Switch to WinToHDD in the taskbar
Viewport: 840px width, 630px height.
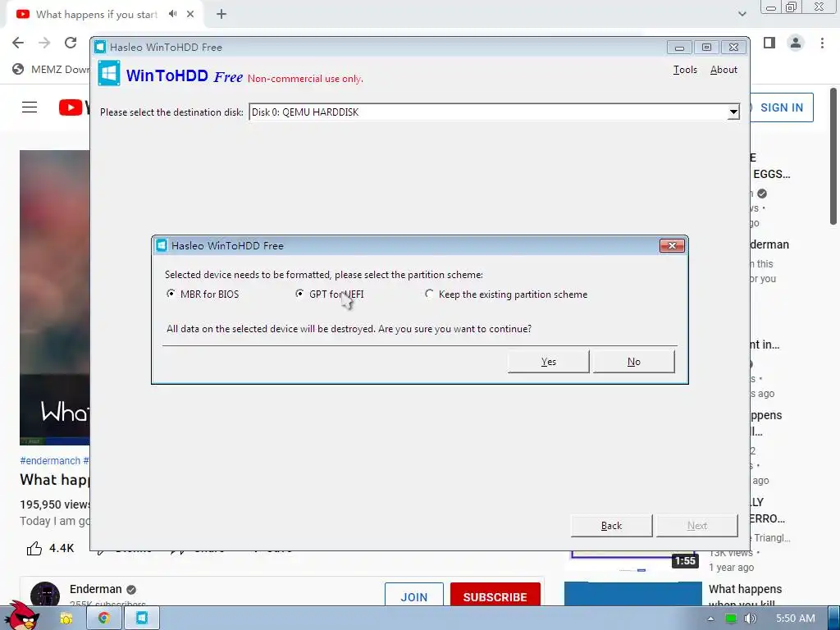142,619
